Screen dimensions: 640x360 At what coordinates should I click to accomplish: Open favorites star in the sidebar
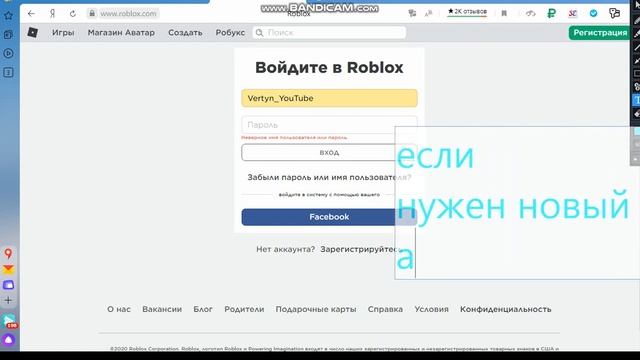click(8, 16)
